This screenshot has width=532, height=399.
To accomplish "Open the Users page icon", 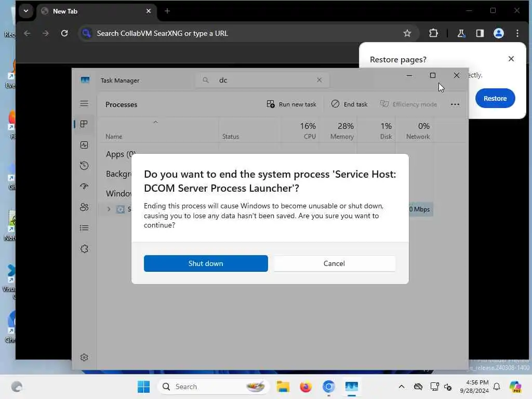I will [84, 207].
